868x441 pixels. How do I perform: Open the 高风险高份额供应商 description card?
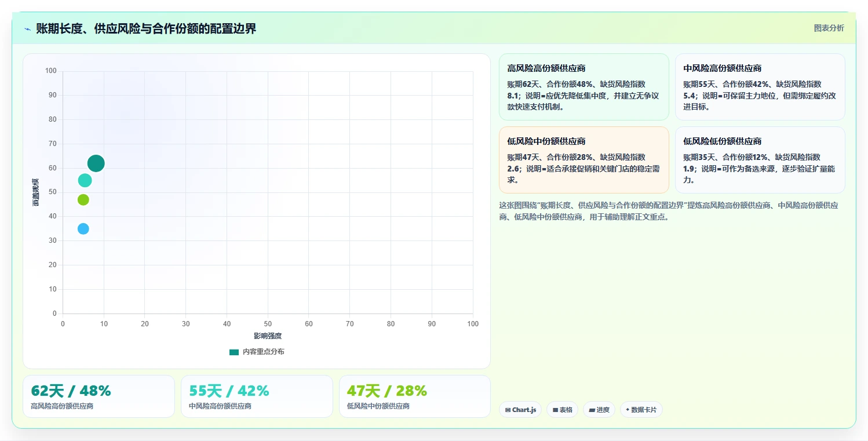[x=583, y=87]
